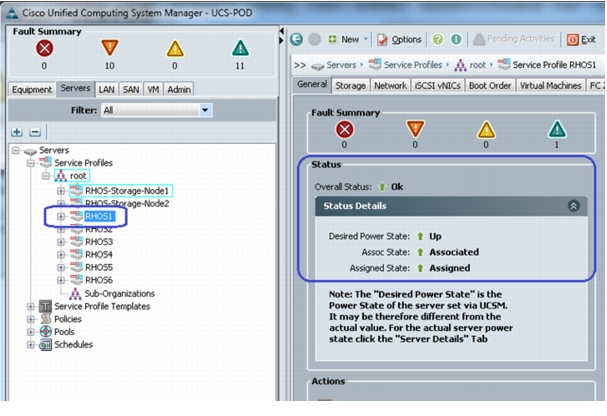The image size is (607, 416).
Task: Select the RHOS1 service profile
Action: [x=99, y=216]
